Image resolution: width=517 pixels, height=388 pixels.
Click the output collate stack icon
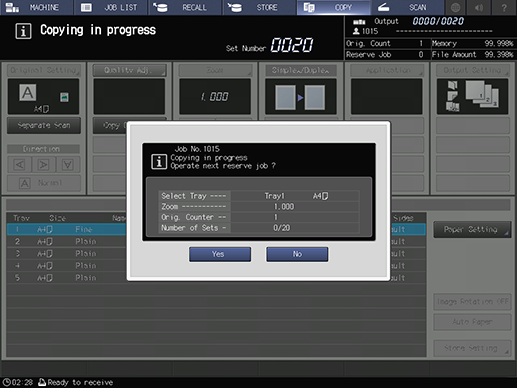click(482, 94)
